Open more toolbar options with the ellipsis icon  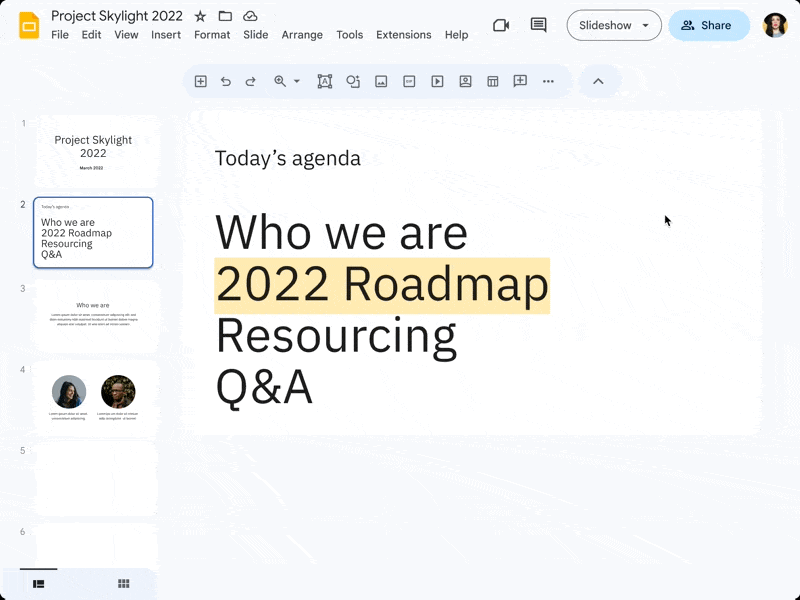click(548, 81)
